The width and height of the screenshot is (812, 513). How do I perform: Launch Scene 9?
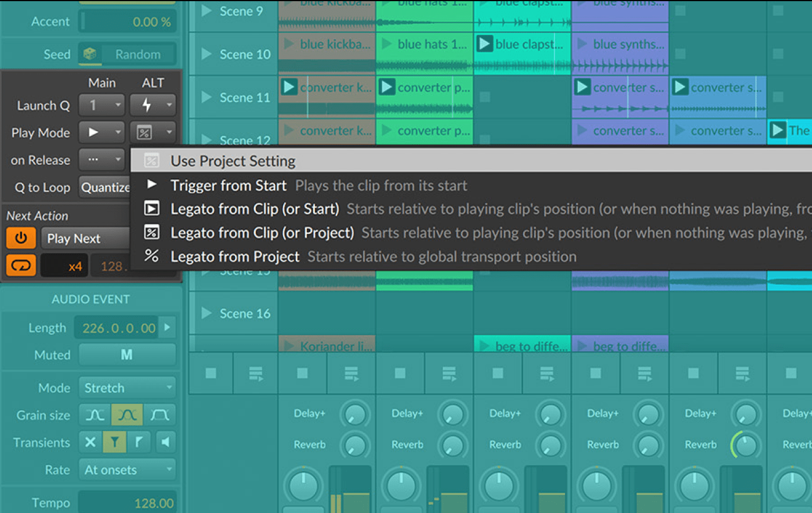206,10
